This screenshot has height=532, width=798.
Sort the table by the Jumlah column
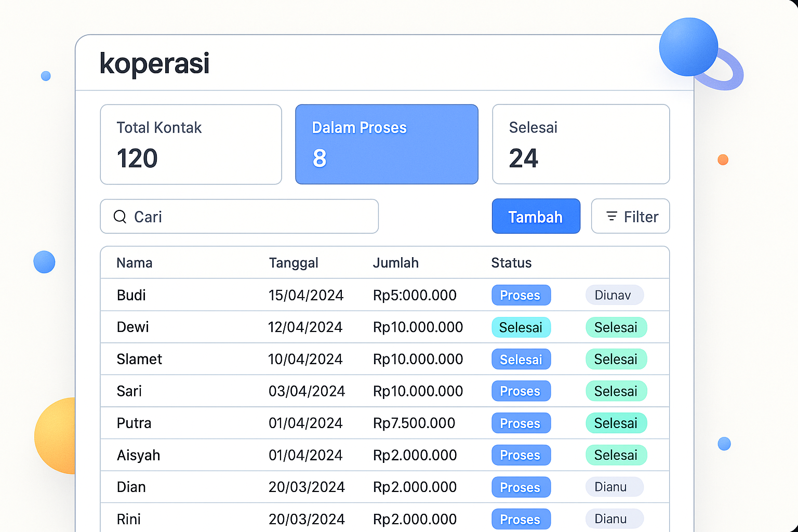pos(396,263)
